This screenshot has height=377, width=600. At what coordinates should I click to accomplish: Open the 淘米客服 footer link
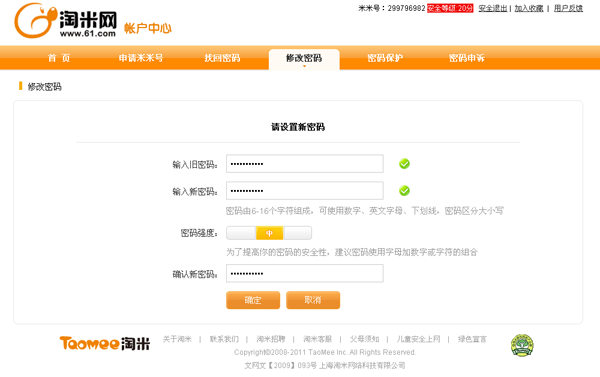318,339
